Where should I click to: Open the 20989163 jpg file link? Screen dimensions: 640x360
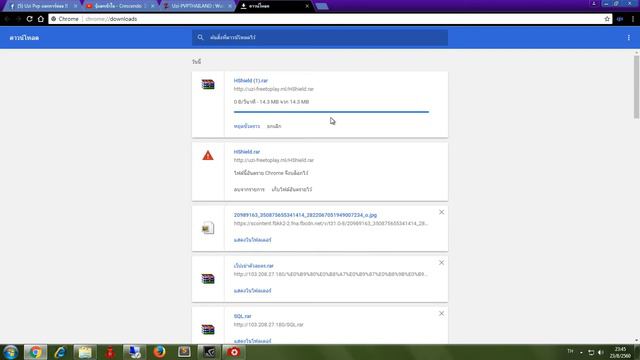305,215
